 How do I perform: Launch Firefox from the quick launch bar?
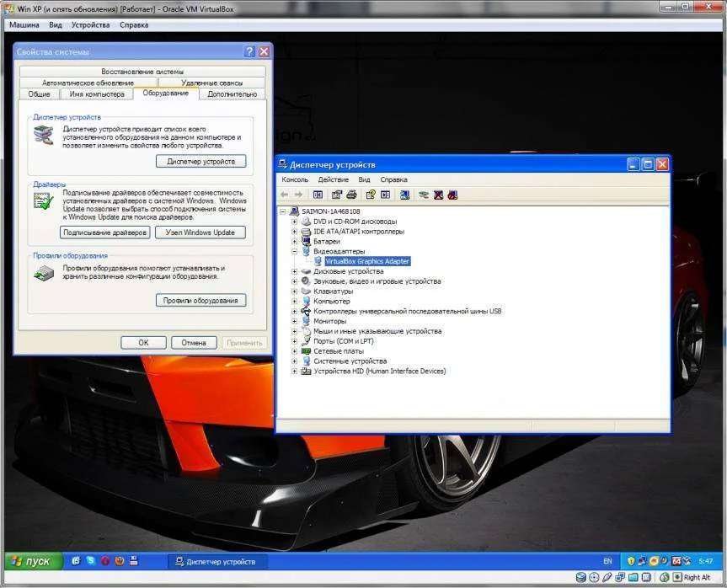coord(119,561)
